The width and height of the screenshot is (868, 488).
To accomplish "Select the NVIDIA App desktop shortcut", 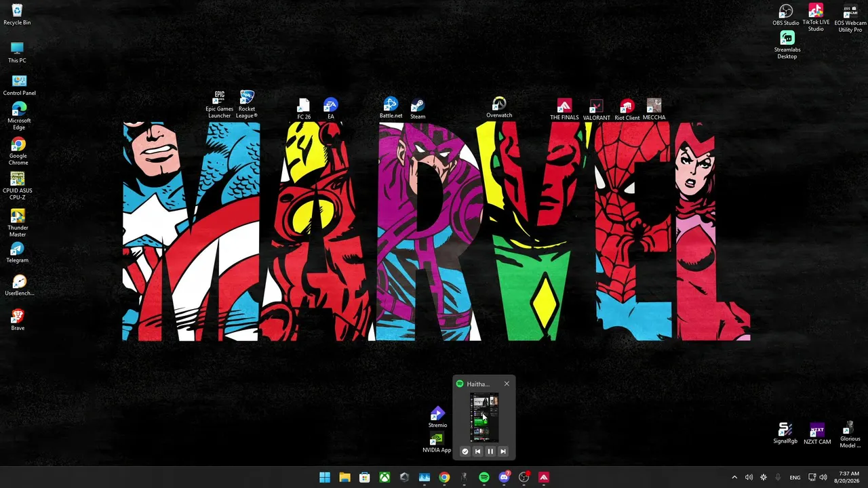I will coord(437,443).
